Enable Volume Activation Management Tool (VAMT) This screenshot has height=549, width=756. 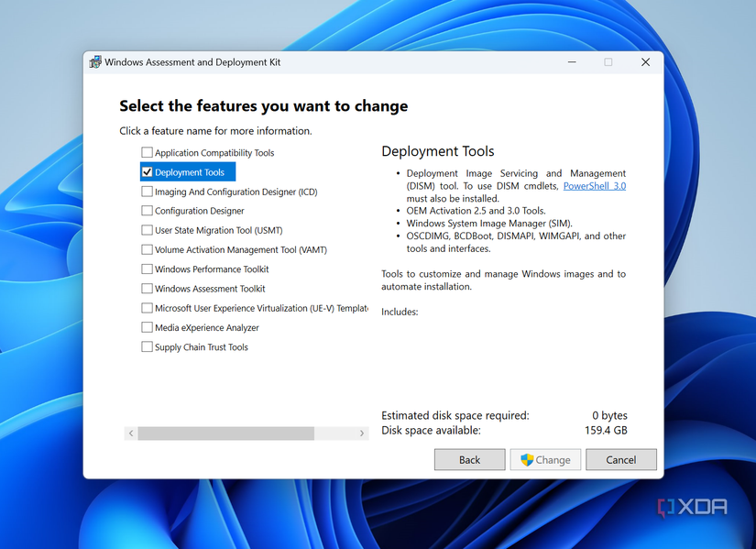click(147, 249)
